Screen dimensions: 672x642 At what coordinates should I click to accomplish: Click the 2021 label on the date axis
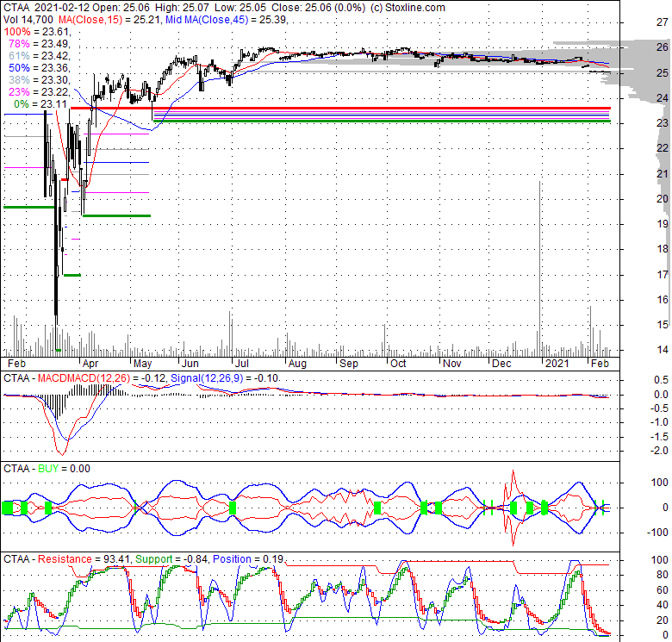tap(557, 364)
